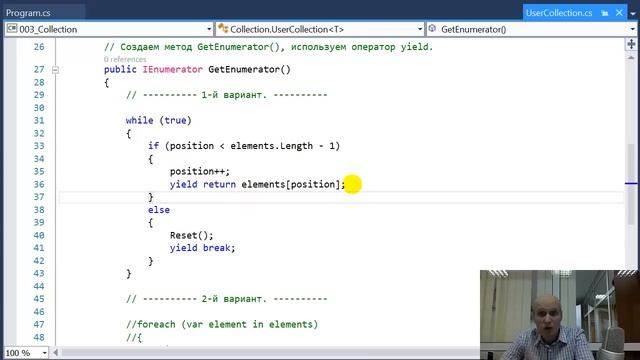This screenshot has height=360, width=640.
Task: Click the elements.Length - 1 condition
Action: (283, 146)
